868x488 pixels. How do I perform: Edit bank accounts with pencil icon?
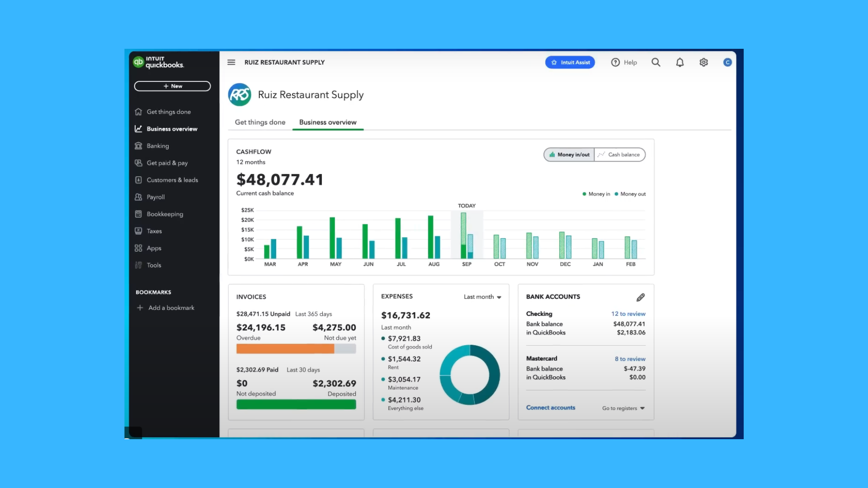(640, 297)
